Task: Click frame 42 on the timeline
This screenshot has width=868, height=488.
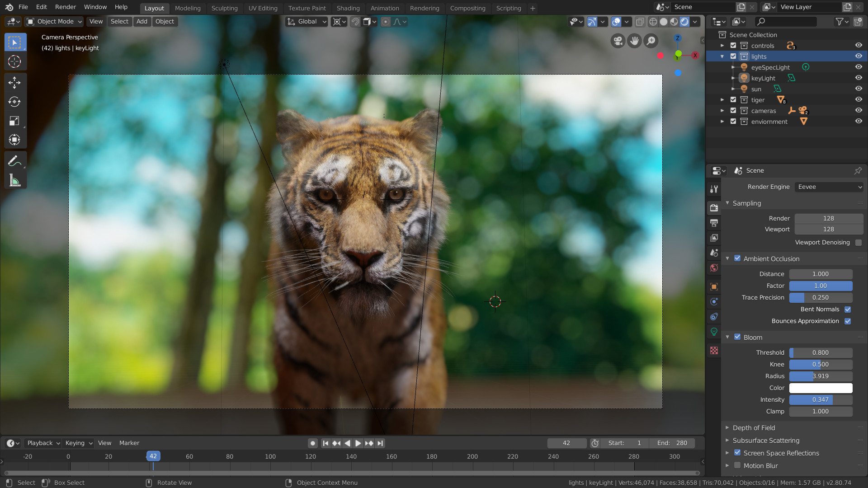Action: point(153,456)
